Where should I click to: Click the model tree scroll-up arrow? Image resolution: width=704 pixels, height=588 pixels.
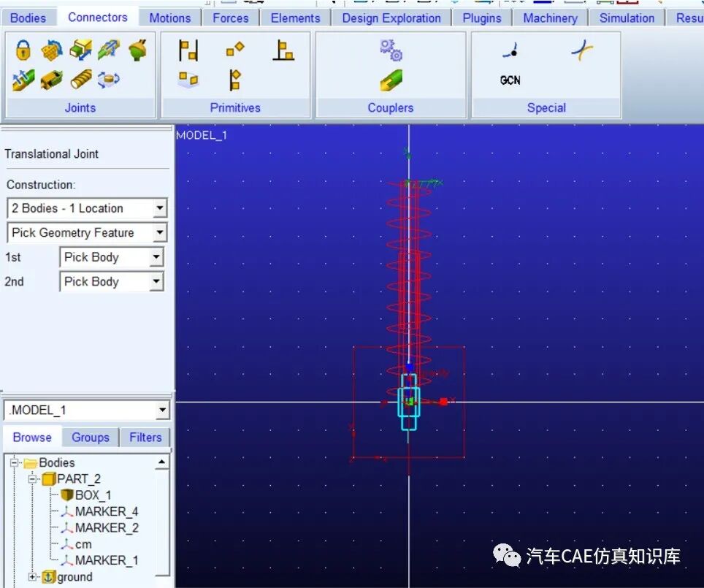[x=162, y=462]
